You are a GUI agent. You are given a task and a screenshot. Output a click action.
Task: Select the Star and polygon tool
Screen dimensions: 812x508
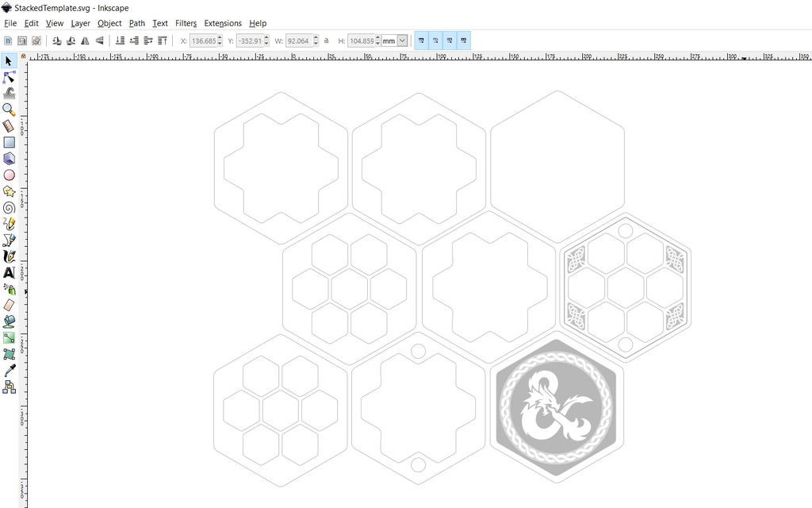[9, 191]
